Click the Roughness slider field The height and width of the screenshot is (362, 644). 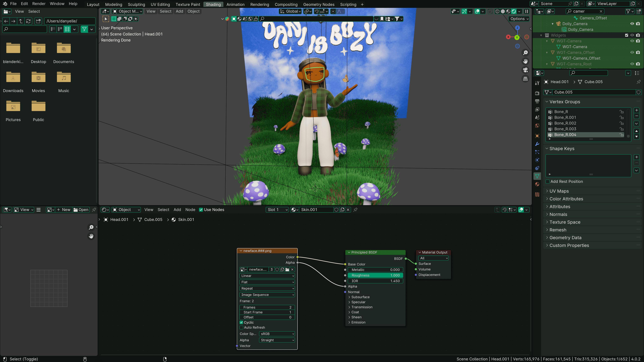coord(375,275)
